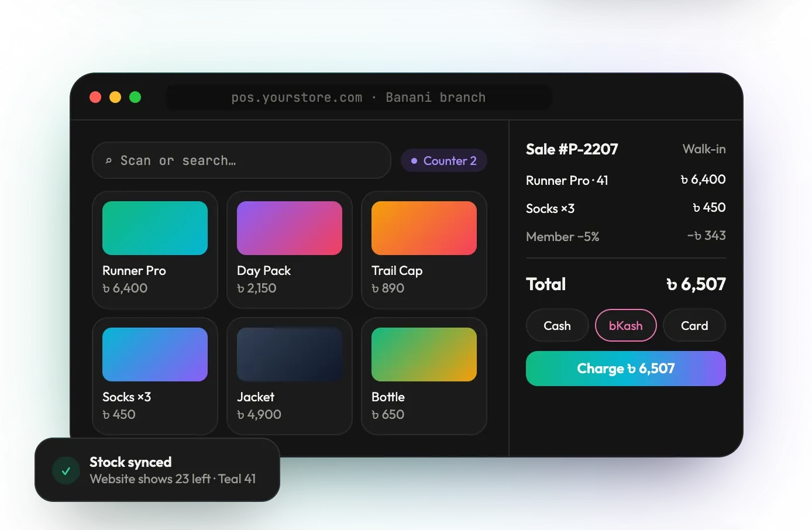Image resolution: width=812 pixels, height=530 pixels.
Task: Click the red close window dot
Action: [95, 97]
